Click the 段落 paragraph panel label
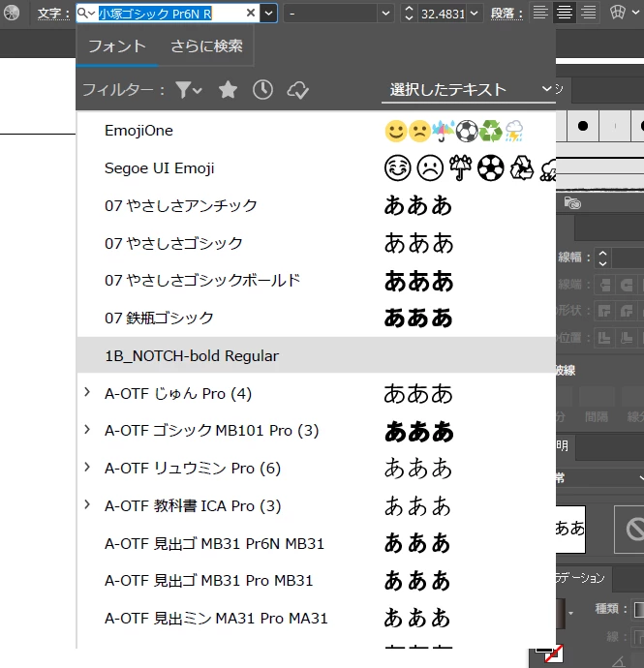Image resolution: width=644 pixels, height=668 pixels. tap(506, 14)
